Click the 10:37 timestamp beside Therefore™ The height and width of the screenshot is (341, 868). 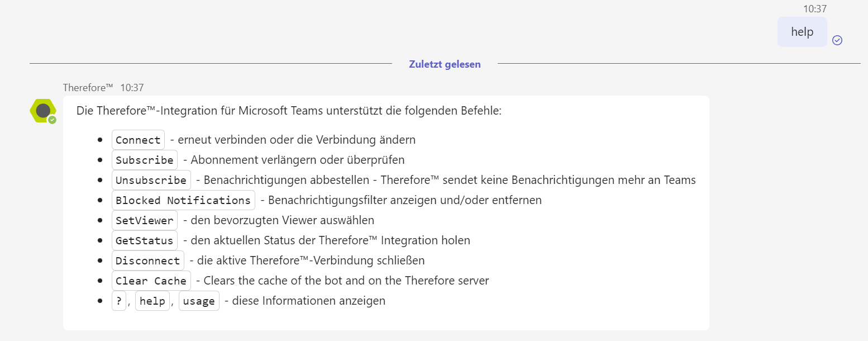pos(132,87)
